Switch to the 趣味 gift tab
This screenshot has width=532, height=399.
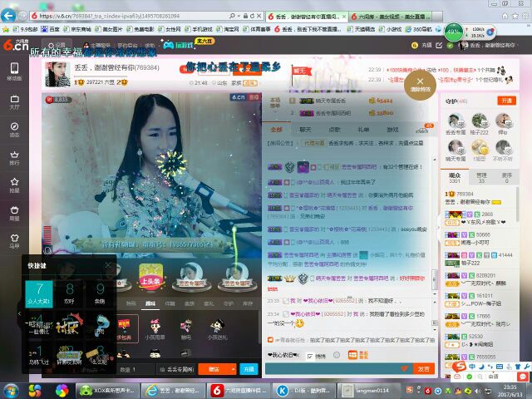click(x=150, y=303)
